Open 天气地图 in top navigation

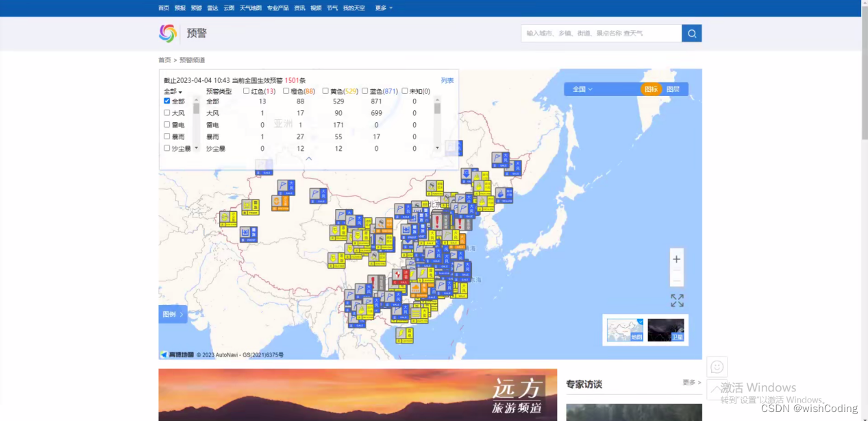(x=251, y=8)
